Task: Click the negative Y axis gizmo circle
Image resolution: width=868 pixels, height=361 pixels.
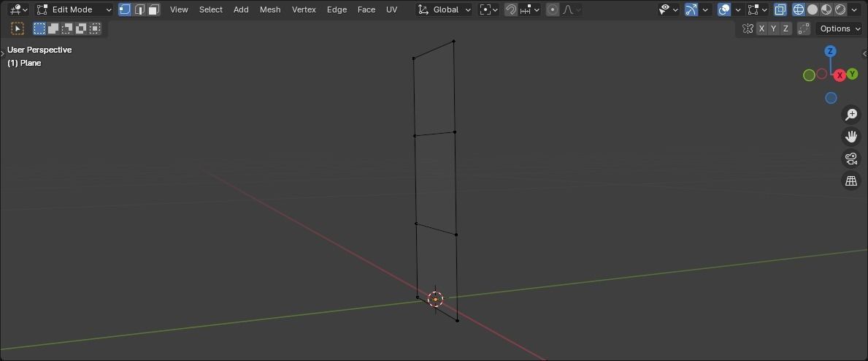Action: [x=809, y=75]
